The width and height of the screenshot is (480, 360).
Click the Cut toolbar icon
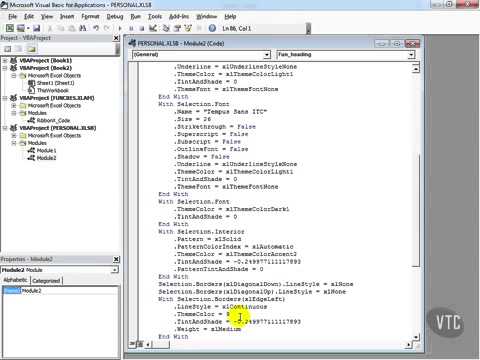point(50,28)
